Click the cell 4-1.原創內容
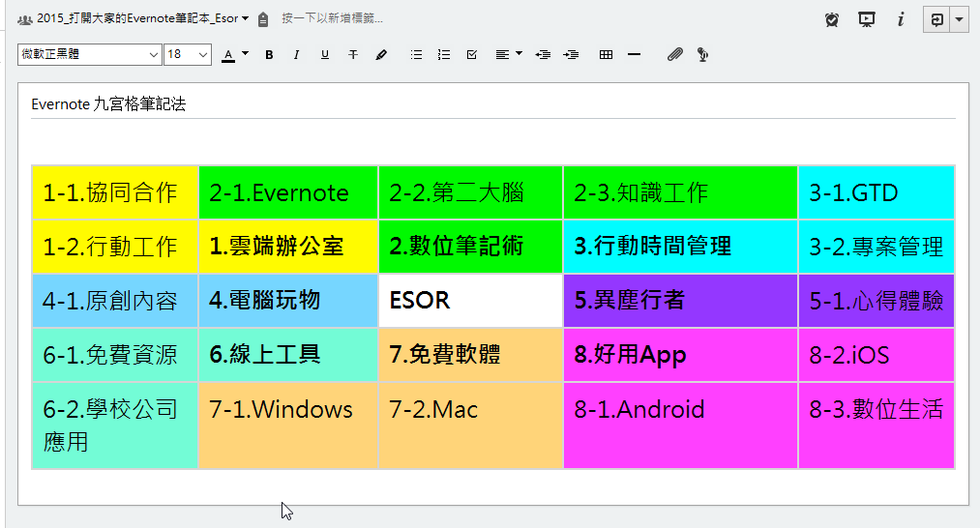Viewport: 980px width, 528px height. tap(115, 301)
